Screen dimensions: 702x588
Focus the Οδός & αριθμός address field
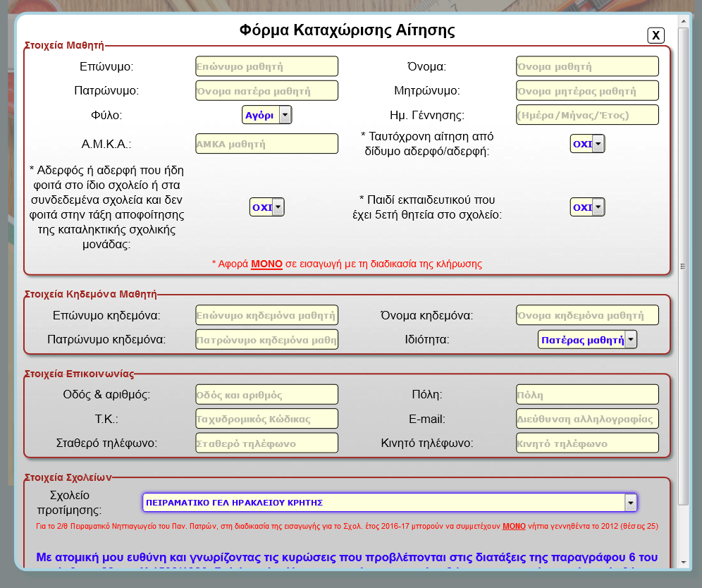[266, 395]
